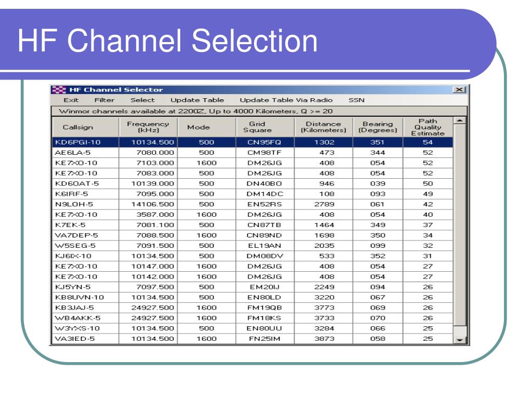Image resolution: width=532 pixels, height=399 pixels.
Task: Close the HF Channel Selector window
Action: tap(459, 89)
